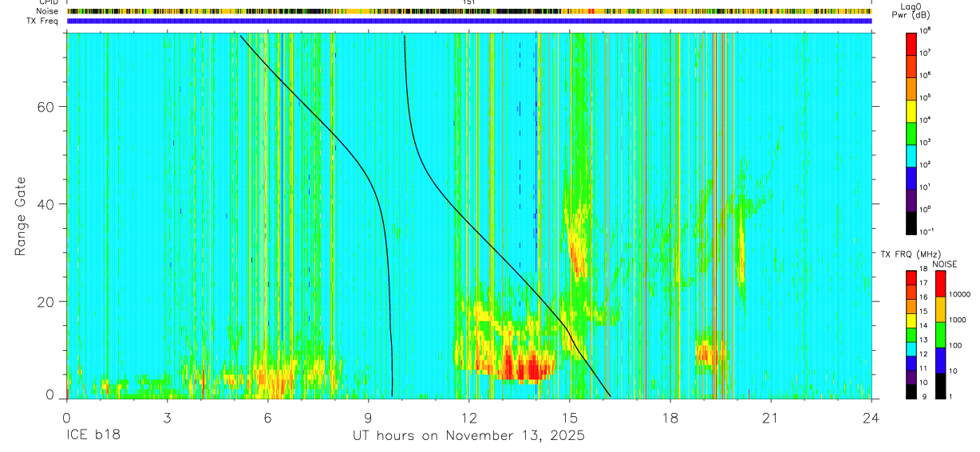Pick the yellow segment of the power colorbar

(x=911, y=111)
